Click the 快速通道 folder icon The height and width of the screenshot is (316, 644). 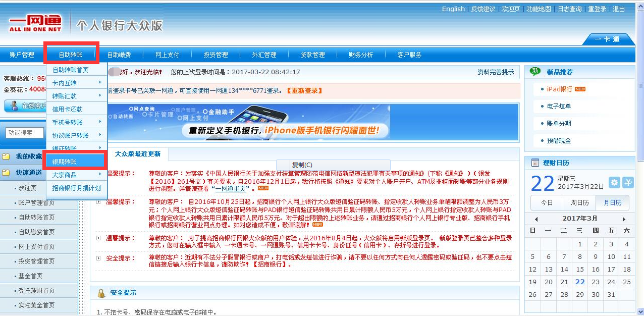tap(6, 173)
